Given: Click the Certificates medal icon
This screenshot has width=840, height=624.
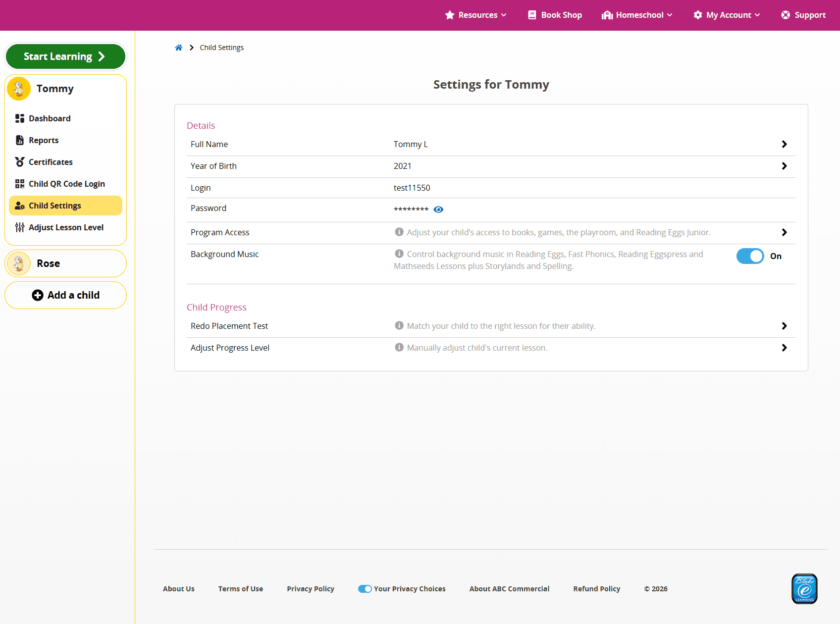Looking at the screenshot, I should click(x=20, y=162).
